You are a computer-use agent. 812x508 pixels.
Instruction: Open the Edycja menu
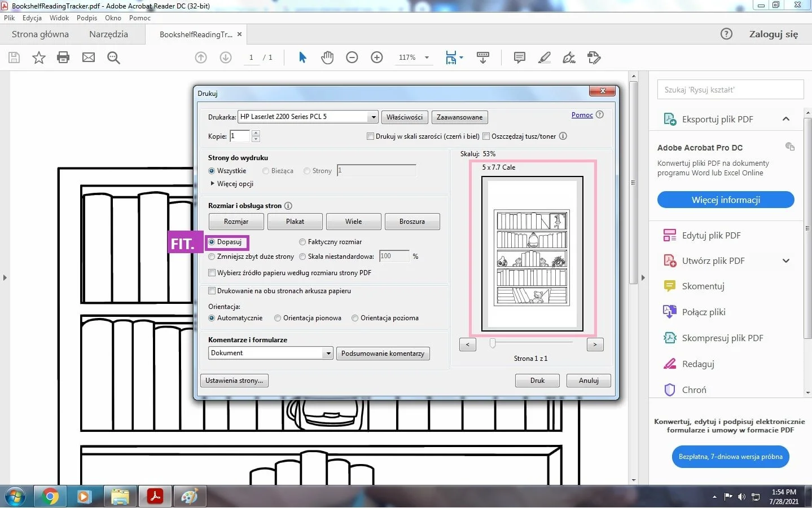(x=32, y=18)
